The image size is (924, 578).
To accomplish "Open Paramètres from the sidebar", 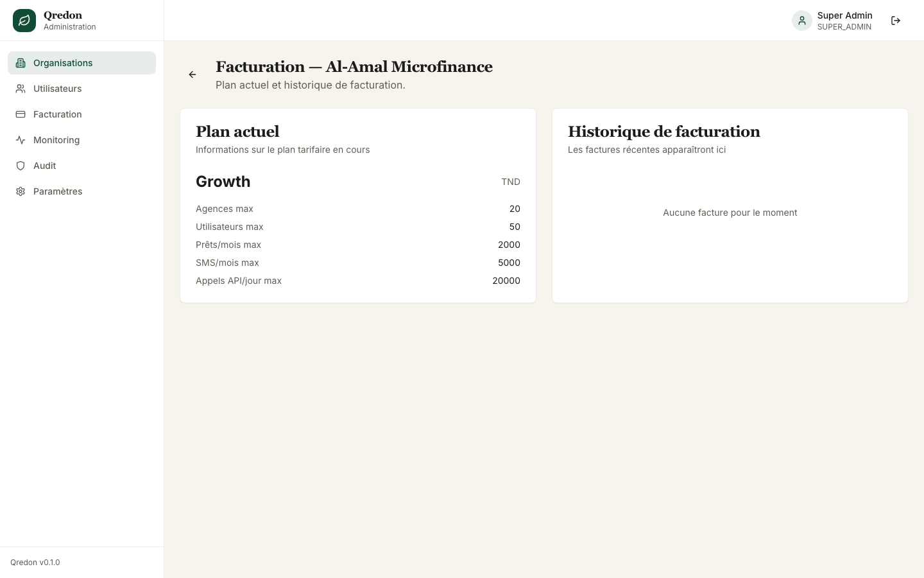I will pos(81,191).
